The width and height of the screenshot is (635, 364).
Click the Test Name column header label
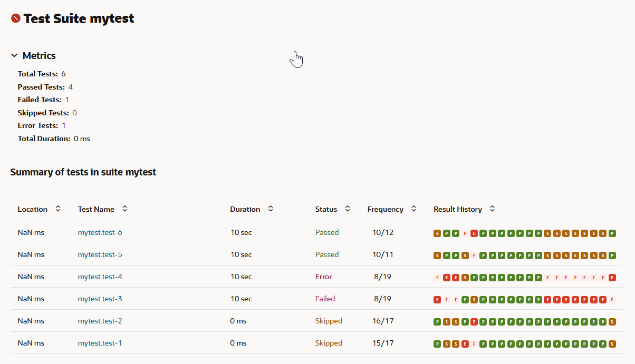tap(96, 209)
